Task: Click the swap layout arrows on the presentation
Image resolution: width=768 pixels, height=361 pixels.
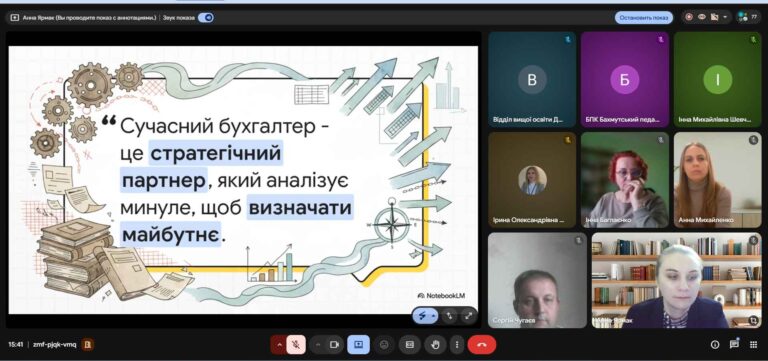Action: click(x=450, y=316)
